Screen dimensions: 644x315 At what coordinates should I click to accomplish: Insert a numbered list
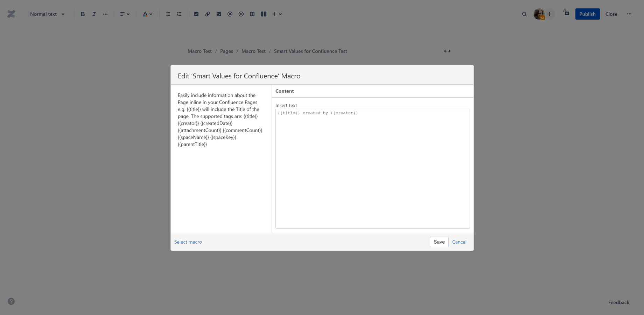[179, 14]
